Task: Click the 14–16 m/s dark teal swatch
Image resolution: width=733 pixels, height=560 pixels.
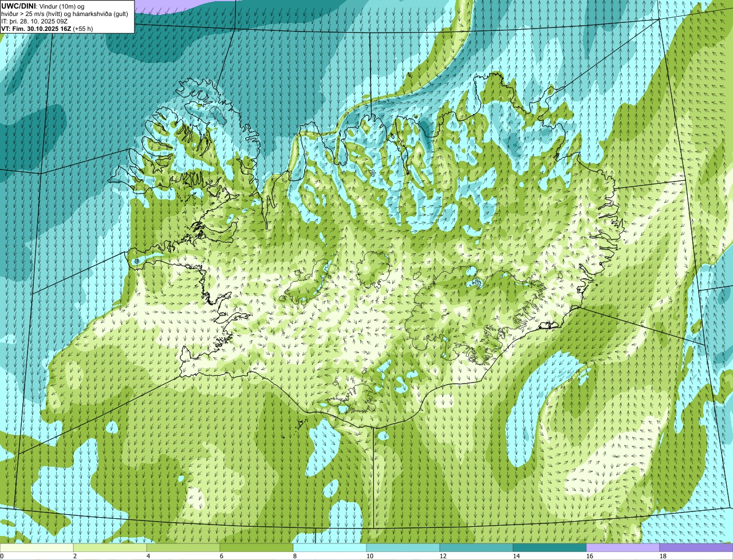Action: [x=550, y=548]
